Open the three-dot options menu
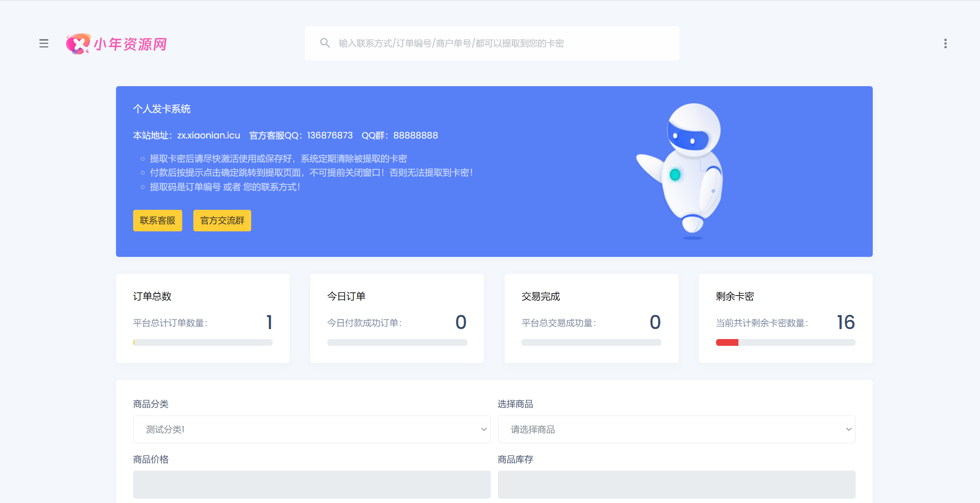The image size is (980, 503). (945, 43)
